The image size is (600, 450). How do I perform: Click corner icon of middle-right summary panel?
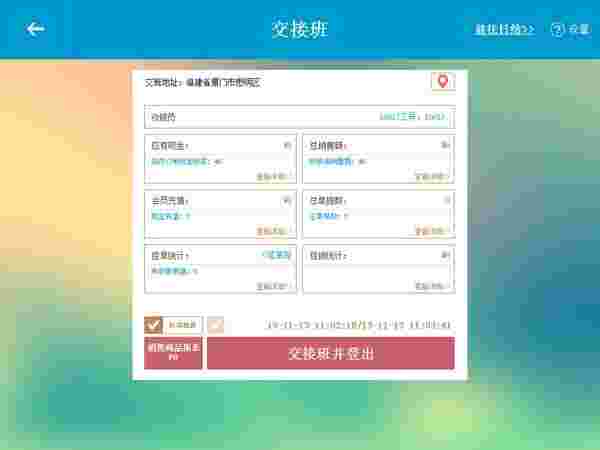446,200
